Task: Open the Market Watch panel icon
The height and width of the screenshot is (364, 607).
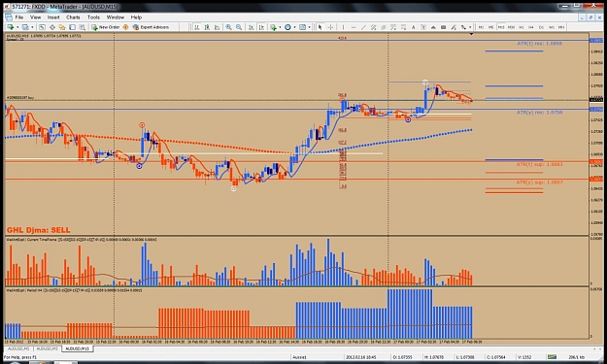Action: tap(42, 27)
